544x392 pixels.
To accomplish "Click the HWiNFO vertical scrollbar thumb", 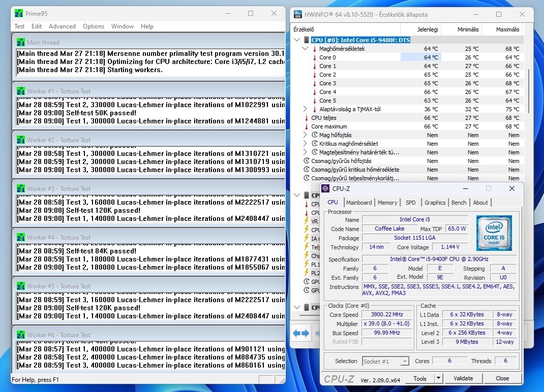I will [529, 91].
